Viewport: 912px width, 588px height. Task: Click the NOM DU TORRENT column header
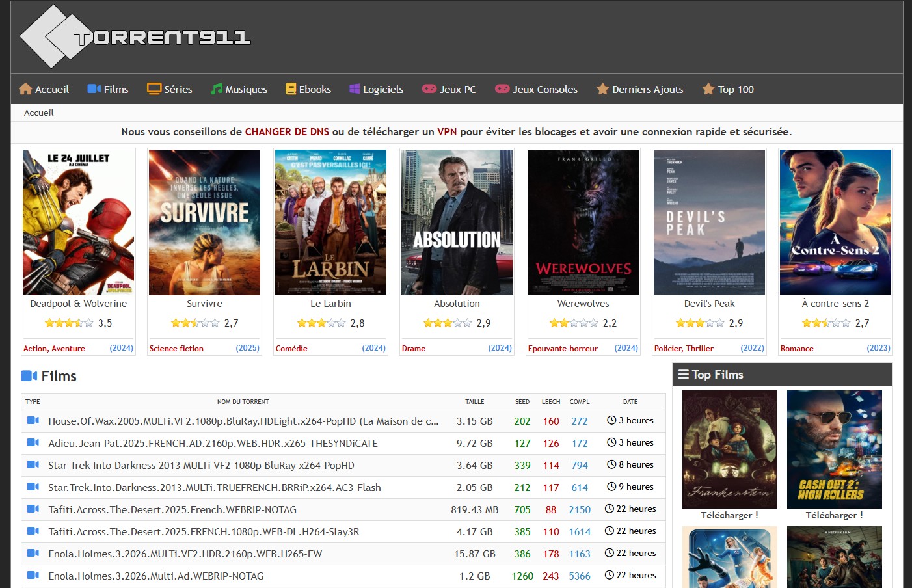[243, 402]
